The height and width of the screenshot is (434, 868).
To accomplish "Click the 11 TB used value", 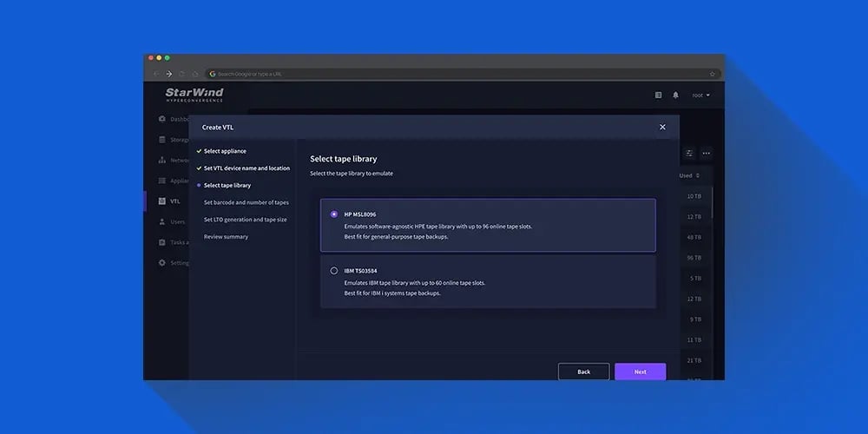I will pos(694,340).
